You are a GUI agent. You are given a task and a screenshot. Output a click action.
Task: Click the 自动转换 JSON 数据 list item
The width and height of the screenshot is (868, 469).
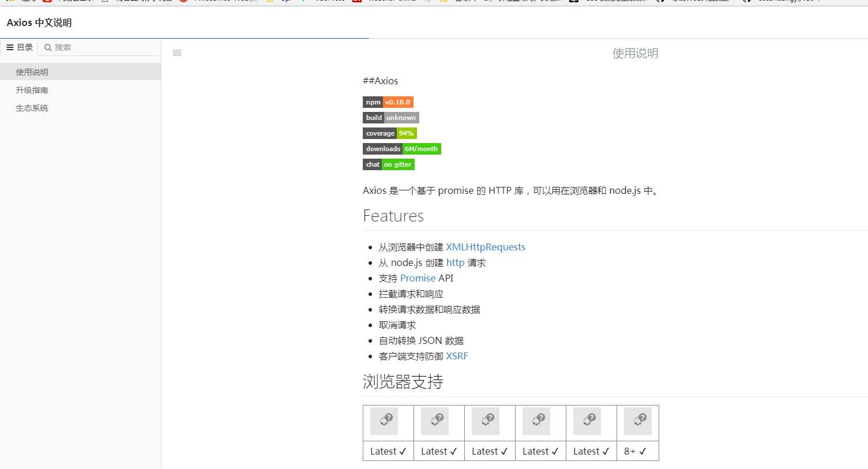(x=421, y=340)
